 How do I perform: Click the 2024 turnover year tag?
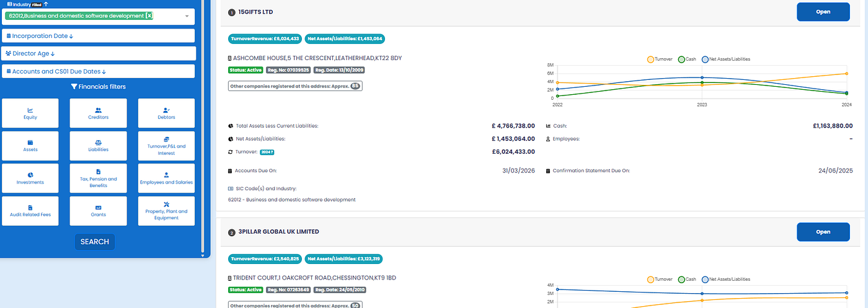click(267, 152)
